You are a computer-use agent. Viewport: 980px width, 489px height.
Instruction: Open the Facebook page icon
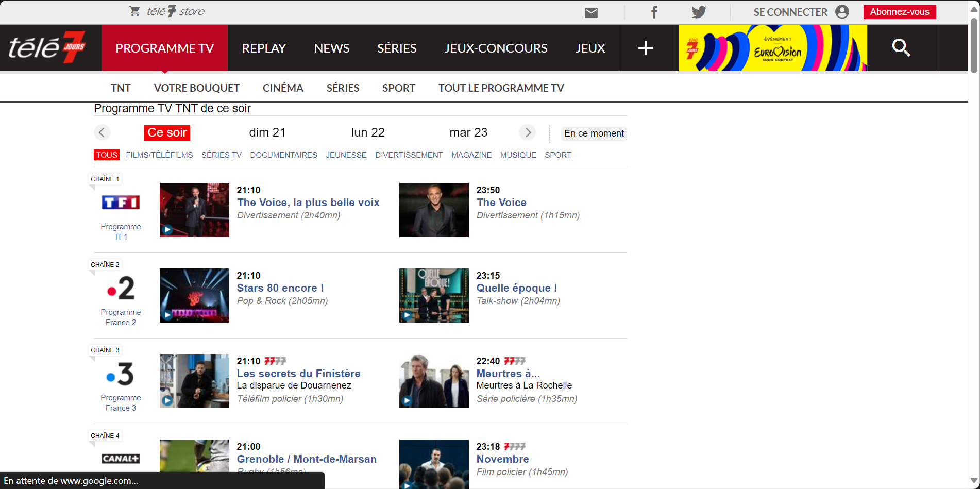pos(654,12)
